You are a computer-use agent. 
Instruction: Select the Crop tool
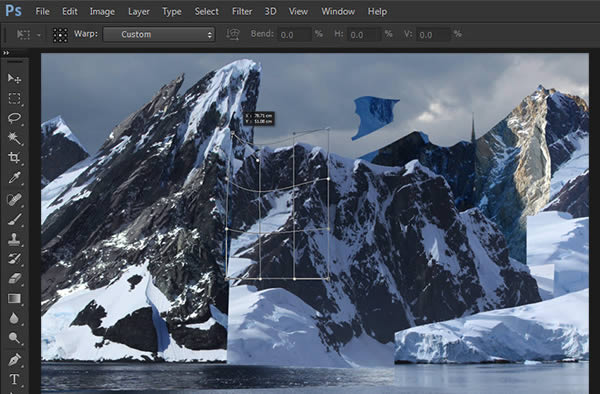[x=14, y=158]
